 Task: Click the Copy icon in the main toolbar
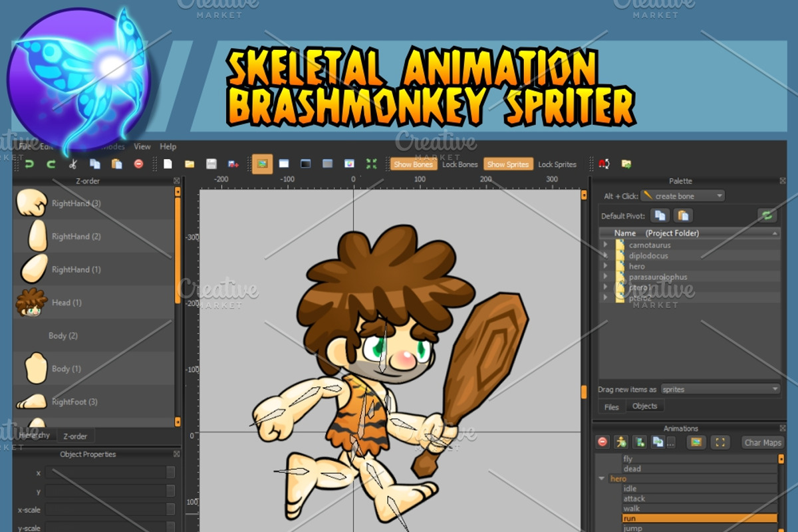[95, 164]
